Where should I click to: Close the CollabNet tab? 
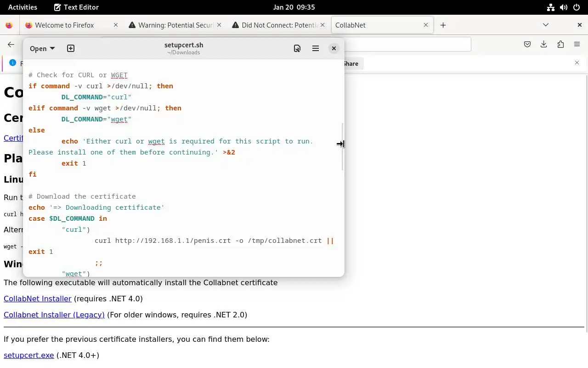426,25
